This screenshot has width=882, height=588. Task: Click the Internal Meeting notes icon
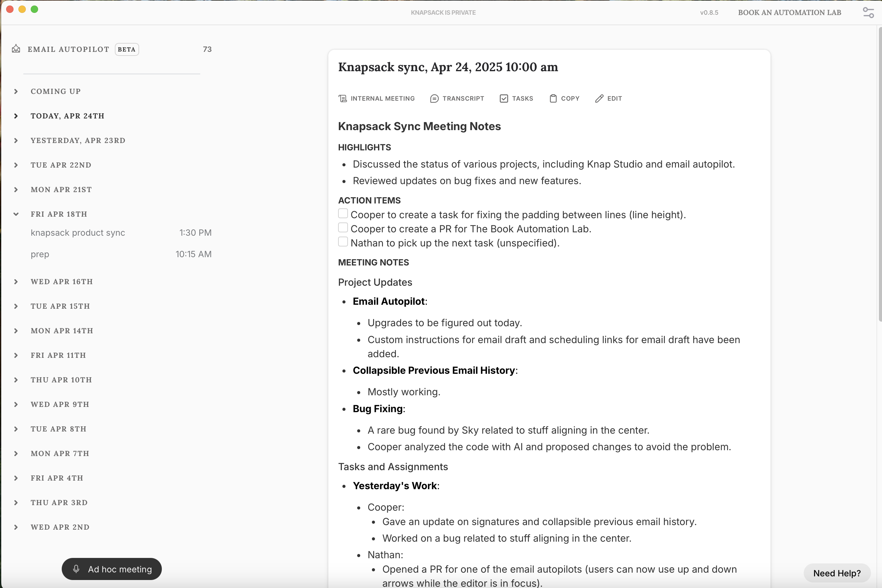click(342, 99)
